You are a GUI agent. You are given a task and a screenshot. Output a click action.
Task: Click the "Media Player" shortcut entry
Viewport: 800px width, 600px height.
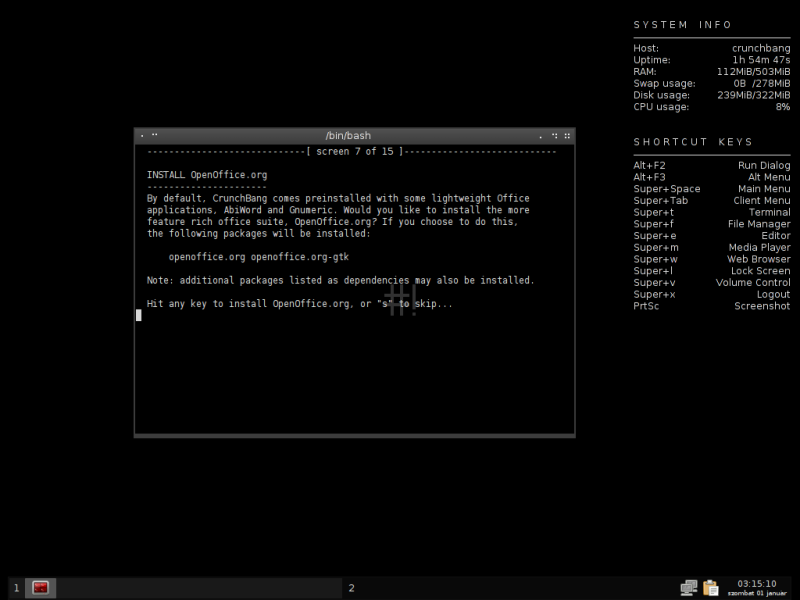(x=759, y=247)
